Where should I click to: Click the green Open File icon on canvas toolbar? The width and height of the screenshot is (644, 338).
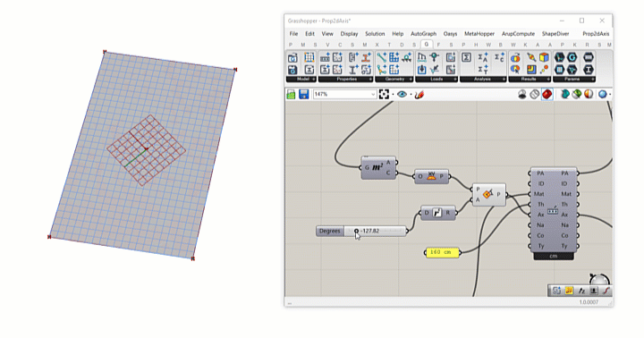[x=292, y=95]
